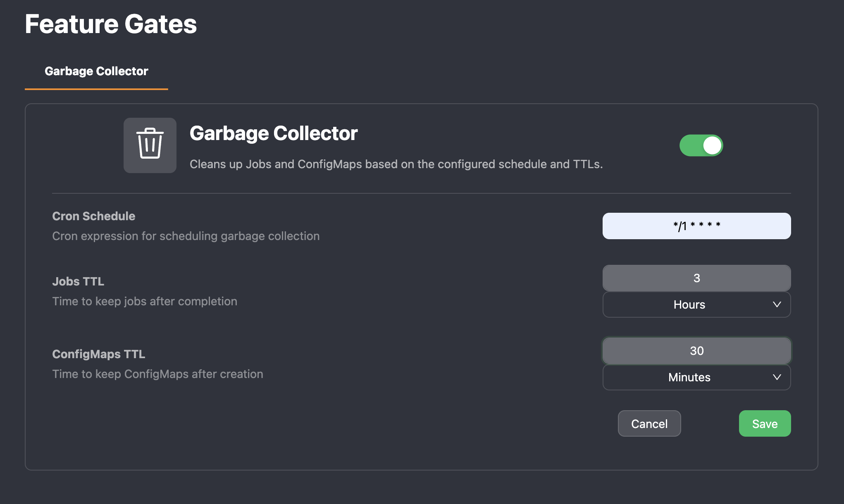This screenshot has width=844, height=504.
Task: Open the Minutes unit dropdown
Action: click(696, 377)
